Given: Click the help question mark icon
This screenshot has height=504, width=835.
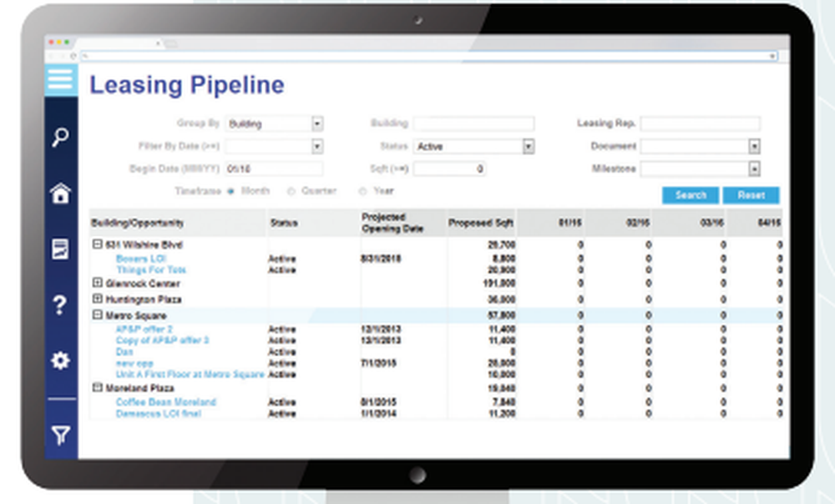Looking at the screenshot, I should tap(59, 305).
